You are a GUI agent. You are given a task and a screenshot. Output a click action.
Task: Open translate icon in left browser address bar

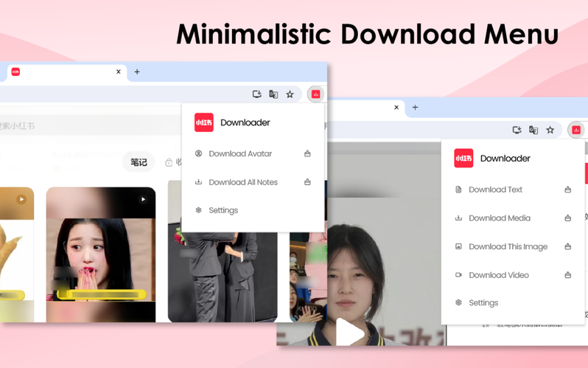(x=273, y=94)
